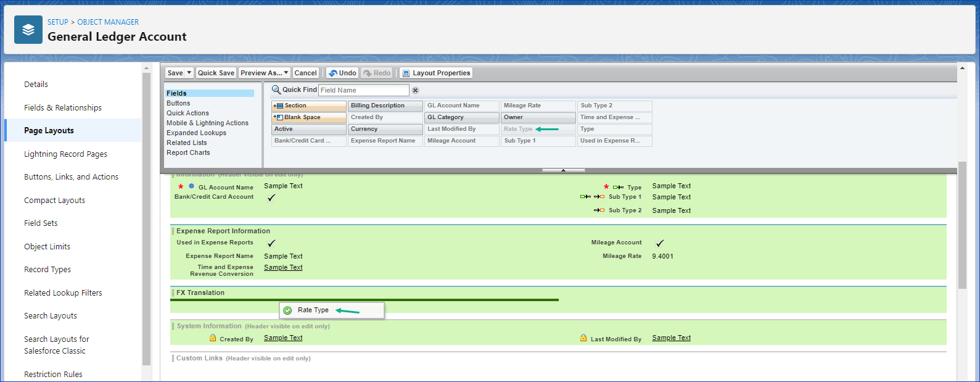The image size is (980, 382).
Task: Select Related Lists in the palette categories
Action: tap(186, 143)
